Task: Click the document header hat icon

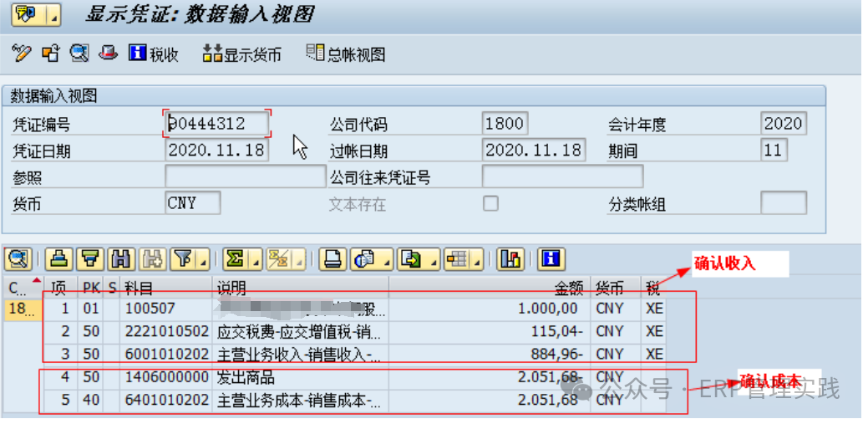Action: 109,54
